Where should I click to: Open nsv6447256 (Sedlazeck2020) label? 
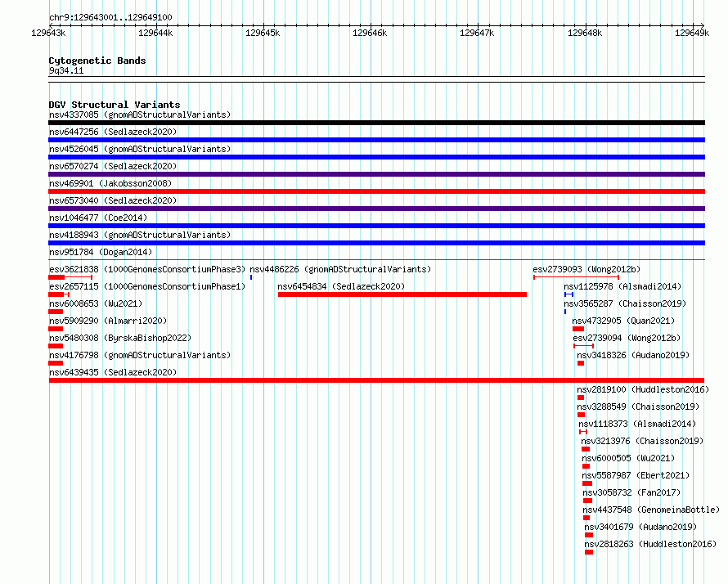[113, 132]
